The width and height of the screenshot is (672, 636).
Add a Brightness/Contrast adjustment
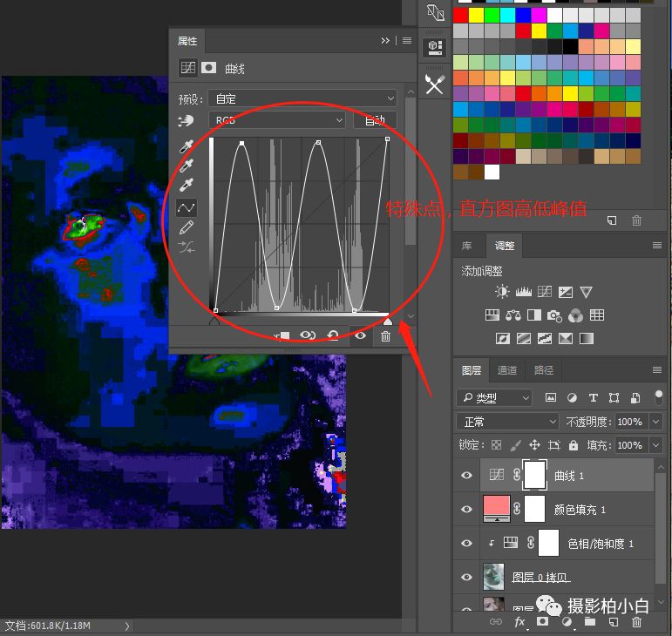[502, 293]
